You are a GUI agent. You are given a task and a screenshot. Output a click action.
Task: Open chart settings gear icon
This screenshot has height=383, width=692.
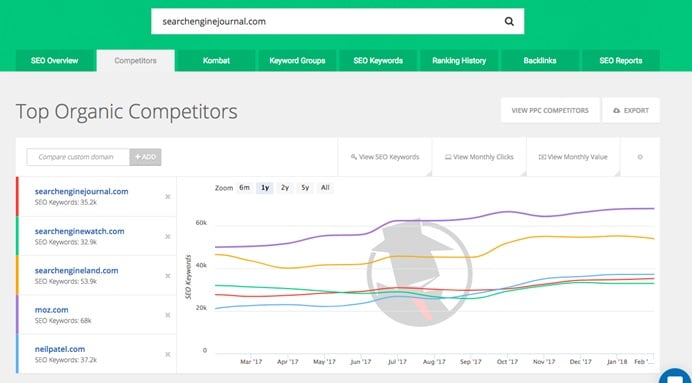click(640, 157)
